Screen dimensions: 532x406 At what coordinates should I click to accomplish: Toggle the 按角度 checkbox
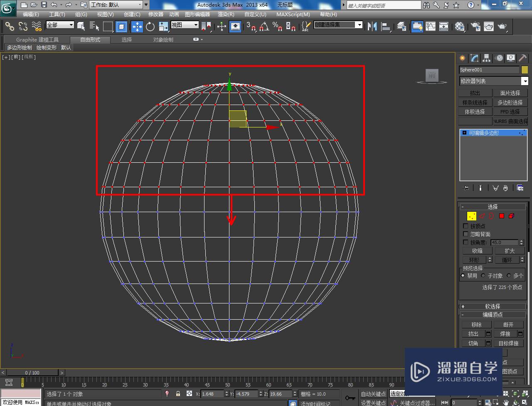(465, 242)
